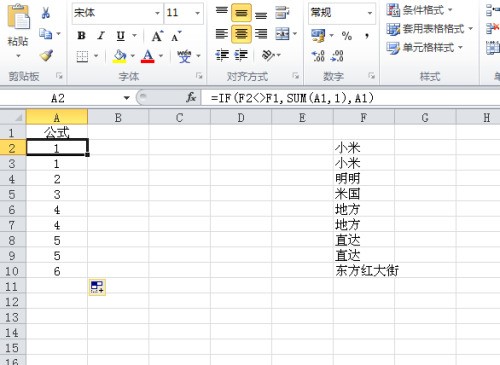This screenshot has width=500, height=365.
Task: Open 数字 number dialog launcher
Action: point(371,76)
